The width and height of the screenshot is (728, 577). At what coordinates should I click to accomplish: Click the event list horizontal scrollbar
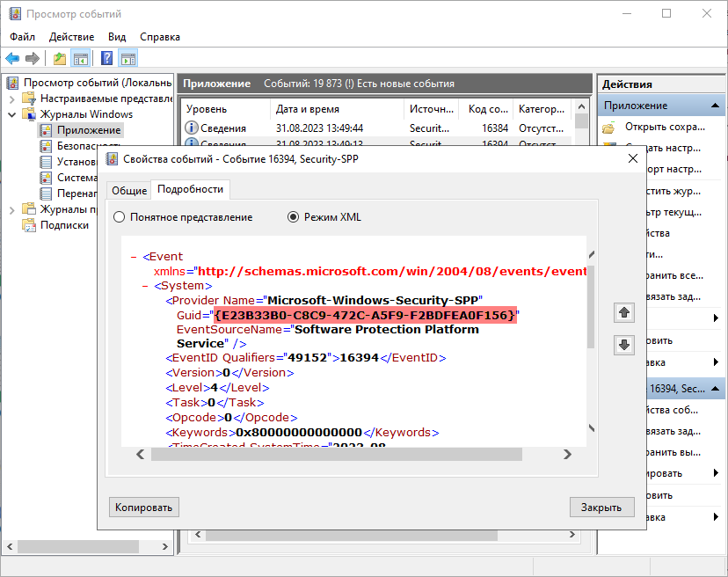pyautogui.click(x=352, y=535)
